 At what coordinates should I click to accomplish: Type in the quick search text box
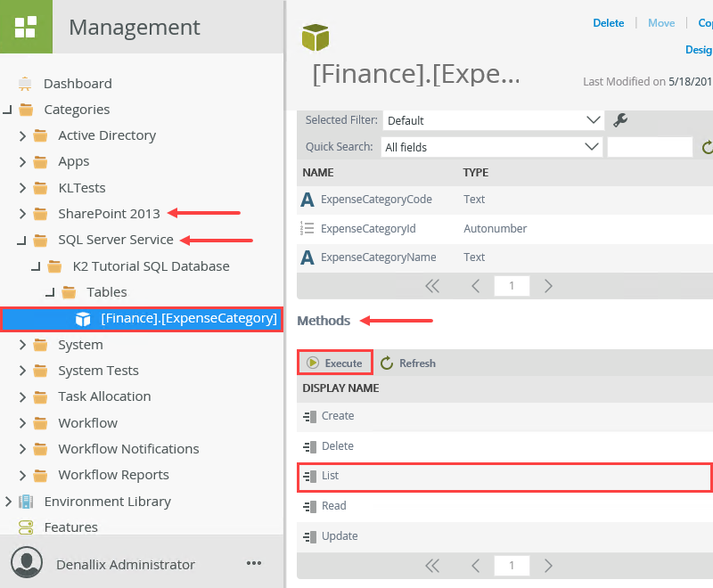point(650,147)
